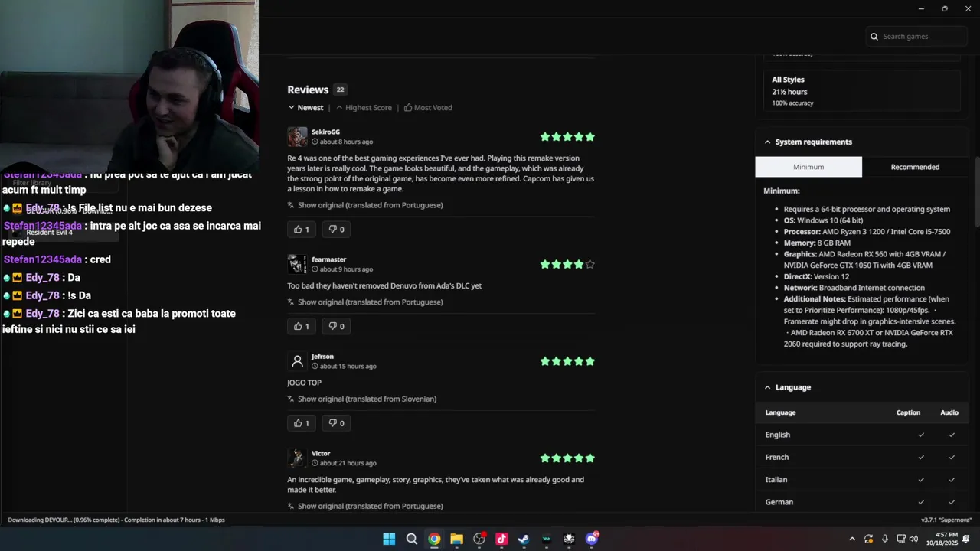Click the search magnifier icon in the header
This screenshot has width=980, height=551.
point(874,37)
